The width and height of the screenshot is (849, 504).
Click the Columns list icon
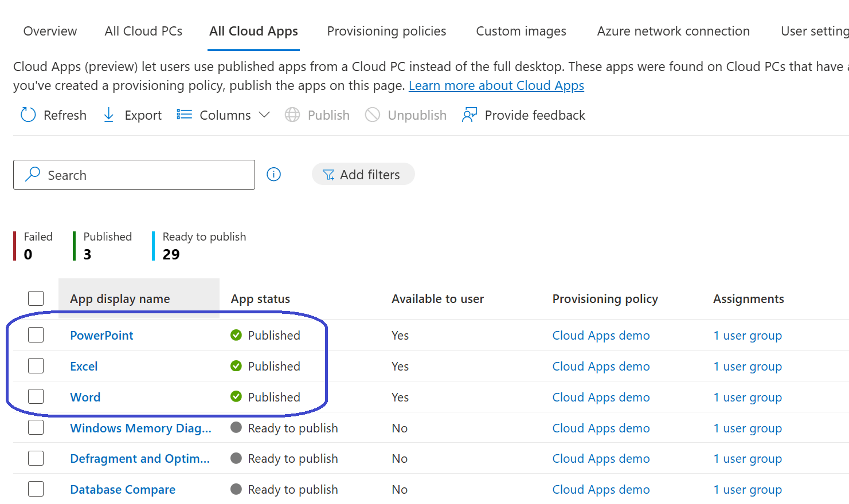(184, 115)
